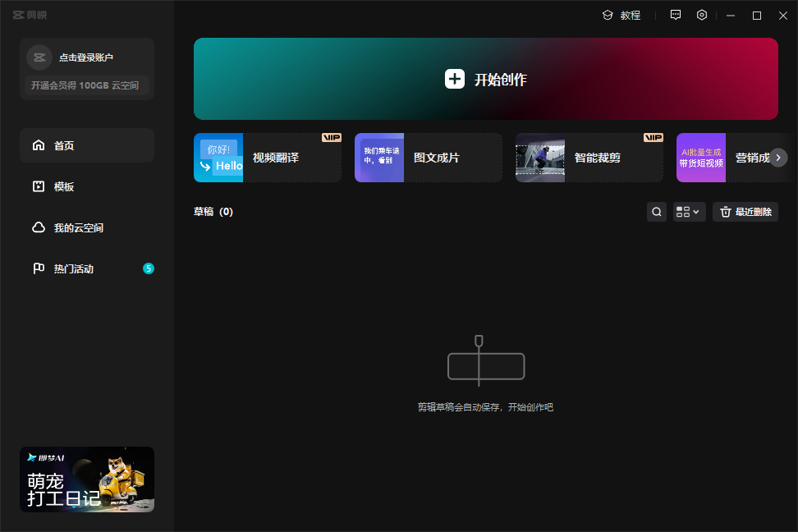Open the feedback message icon in title bar
This screenshot has height=532, width=798.
pos(676,15)
